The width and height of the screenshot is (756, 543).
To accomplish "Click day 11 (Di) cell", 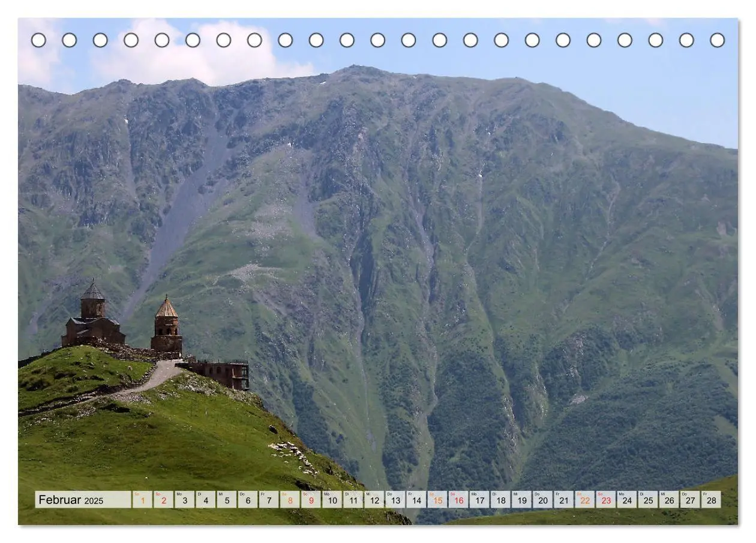I will click(353, 500).
